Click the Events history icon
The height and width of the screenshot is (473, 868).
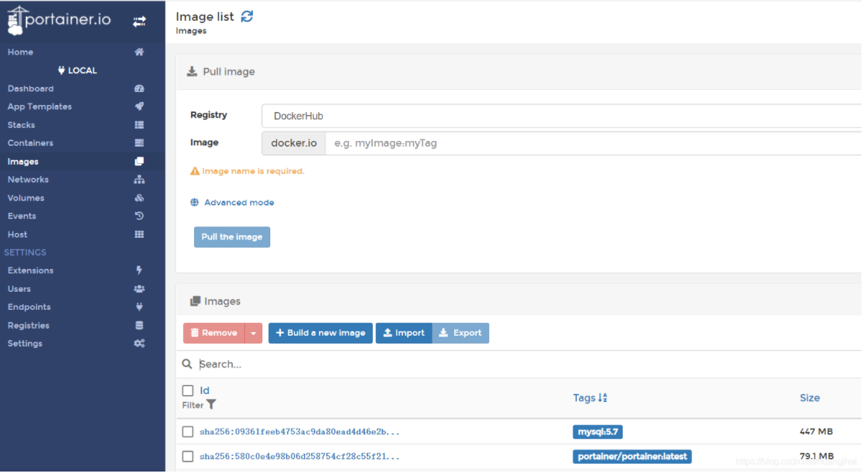(139, 216)
